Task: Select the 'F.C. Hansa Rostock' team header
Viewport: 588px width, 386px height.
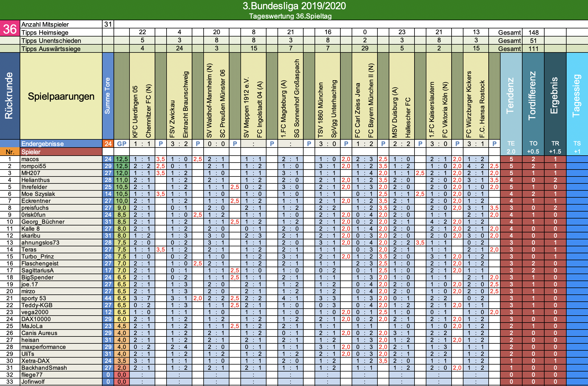Action: 482,109
